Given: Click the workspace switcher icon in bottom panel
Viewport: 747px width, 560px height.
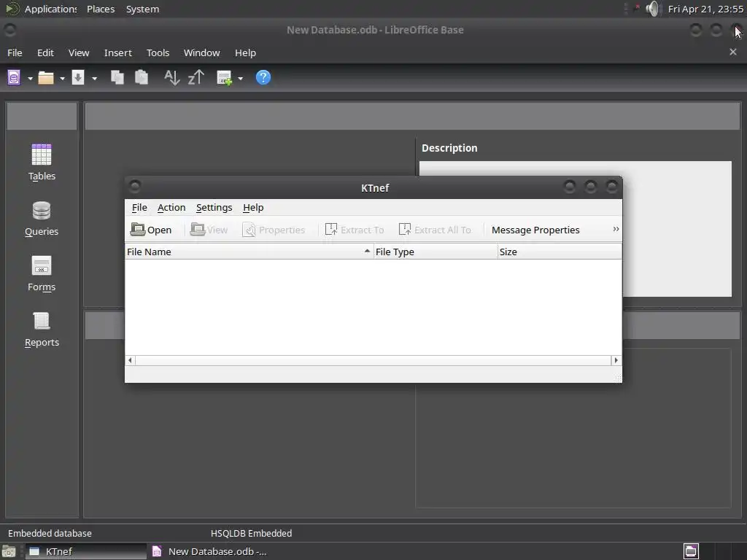Looking at the screenshot, I should click(x=691, y=551).
